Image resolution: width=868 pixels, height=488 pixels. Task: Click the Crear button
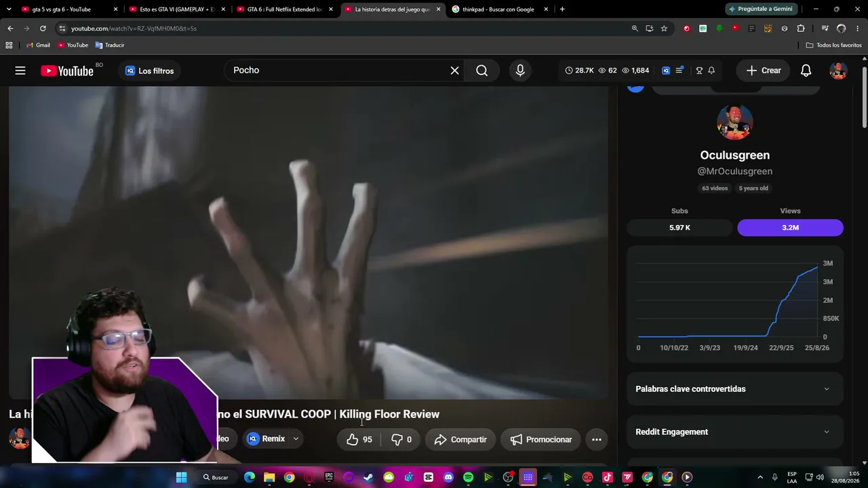tap(764, 70)
